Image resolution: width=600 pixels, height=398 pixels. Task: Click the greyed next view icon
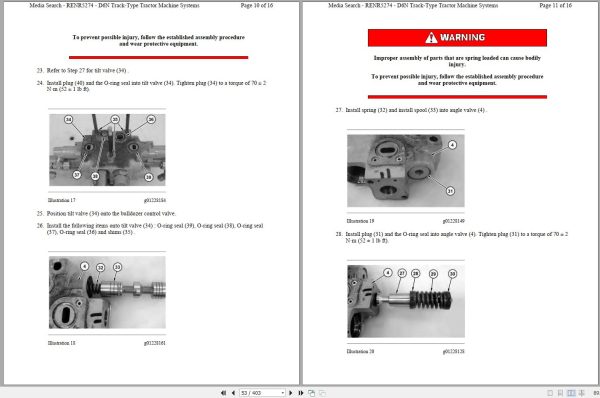pyautogui.click(x=322, y=393)
